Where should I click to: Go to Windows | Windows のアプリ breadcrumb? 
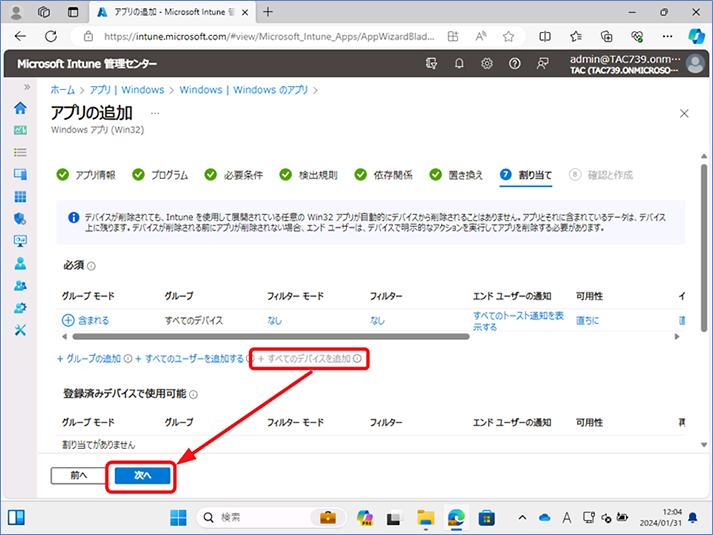(x=244, y=90)
